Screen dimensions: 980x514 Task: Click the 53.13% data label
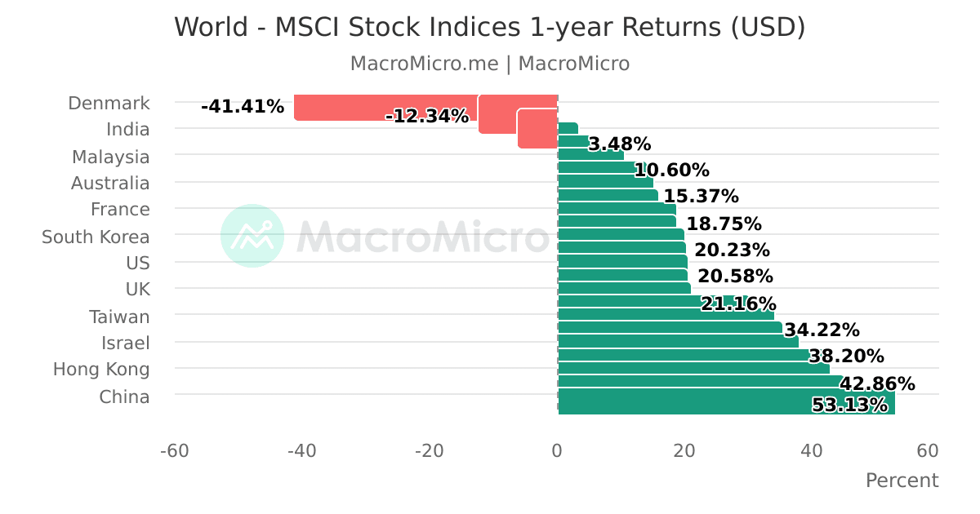pyautogui.click(x=849, y=405)
